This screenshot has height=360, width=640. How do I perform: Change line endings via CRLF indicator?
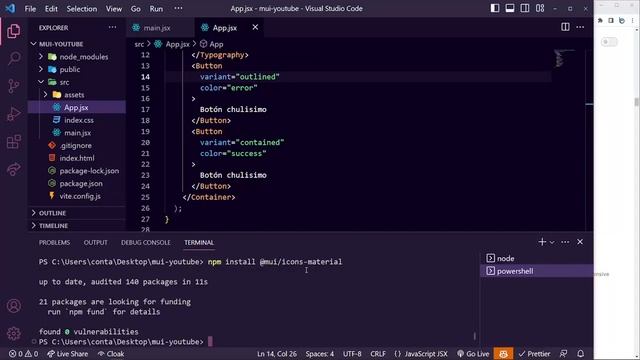click(x=378, y=354)
